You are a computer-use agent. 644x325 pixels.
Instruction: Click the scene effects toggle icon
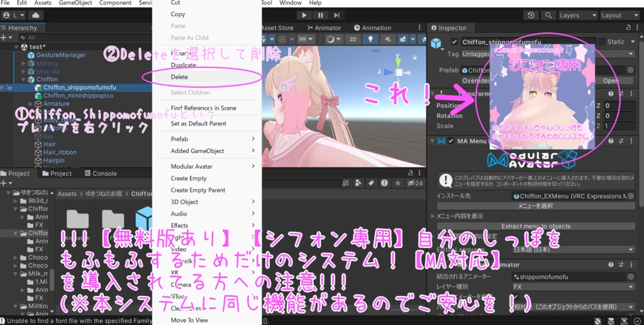point(404,39)
